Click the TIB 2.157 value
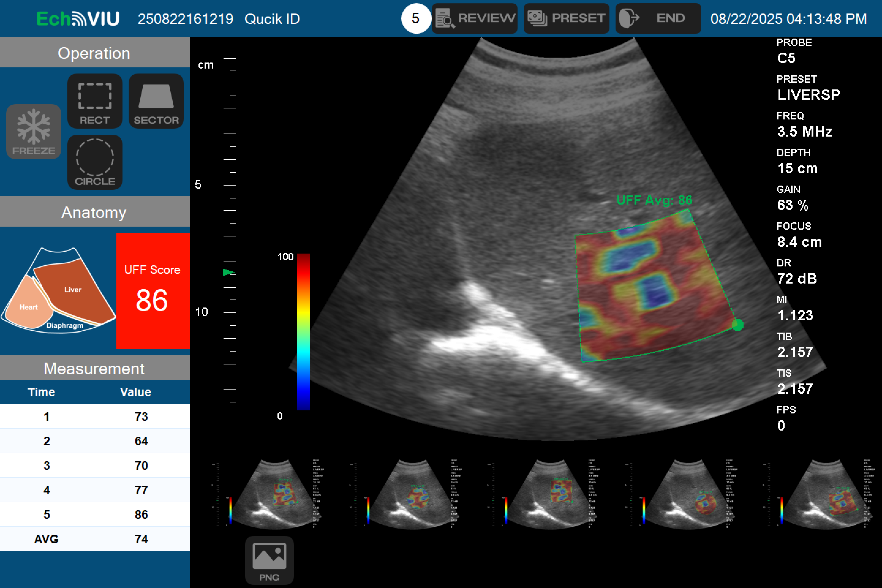 point(795,352)
